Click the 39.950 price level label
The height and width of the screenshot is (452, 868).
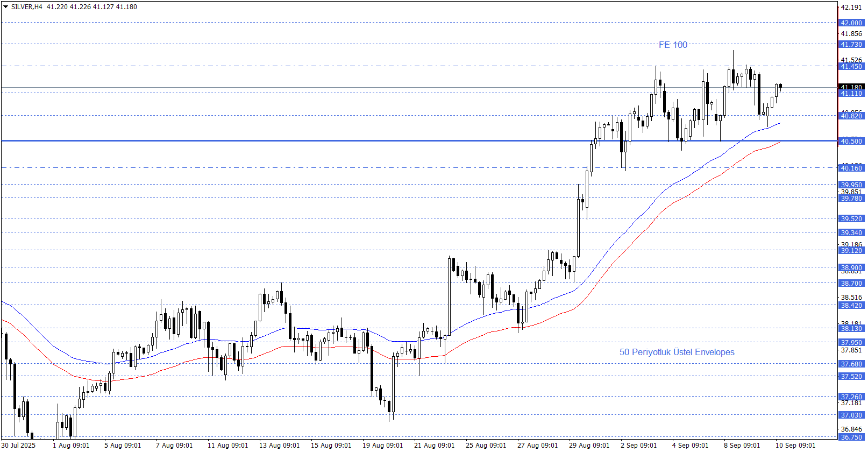(x=851, y=185)
